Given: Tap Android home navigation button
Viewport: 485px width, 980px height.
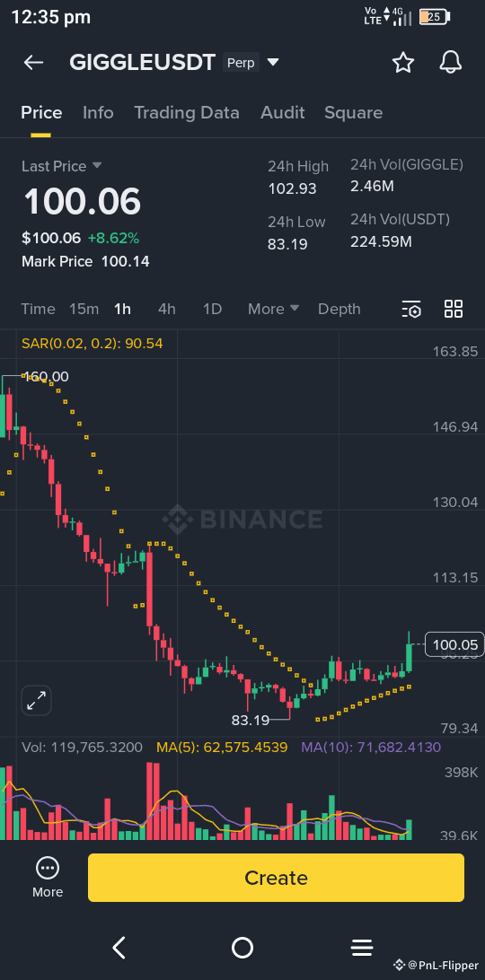Looking at the screenshot, I should tap(242, 948).
